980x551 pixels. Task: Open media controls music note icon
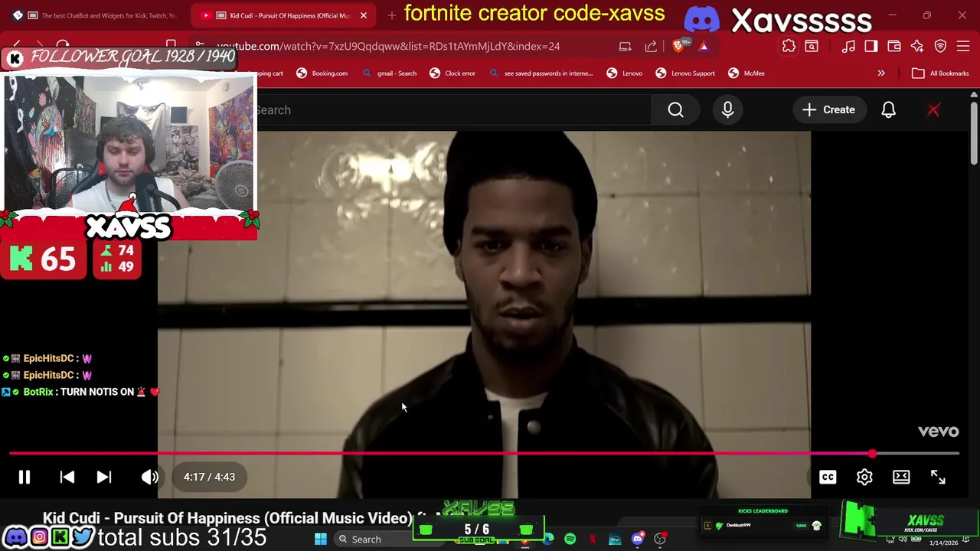click(848, 47)
